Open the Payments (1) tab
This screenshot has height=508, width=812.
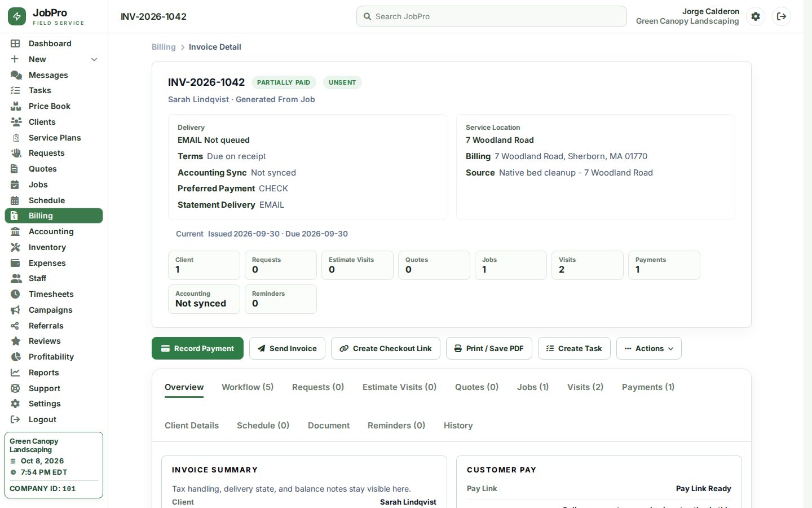coord(648,387)
